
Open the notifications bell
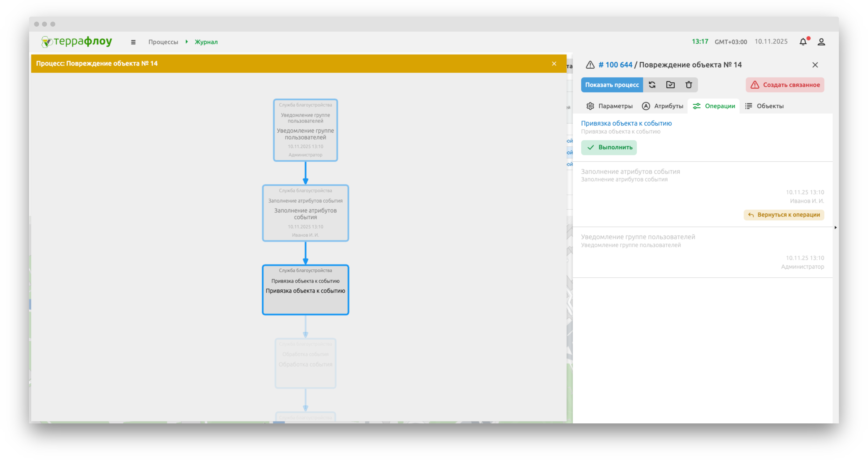[803, 41]
